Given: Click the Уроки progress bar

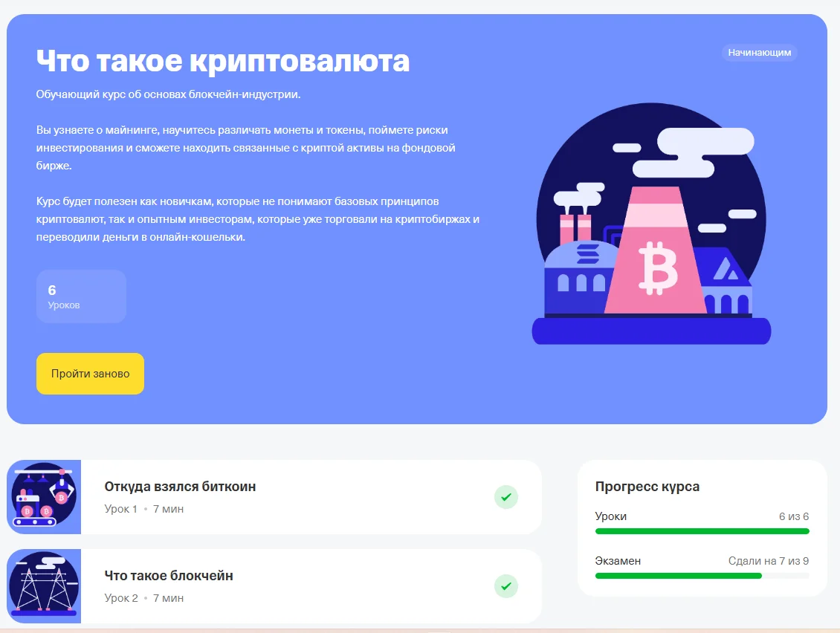Looking at the screenshot, I should coord(702,531).
